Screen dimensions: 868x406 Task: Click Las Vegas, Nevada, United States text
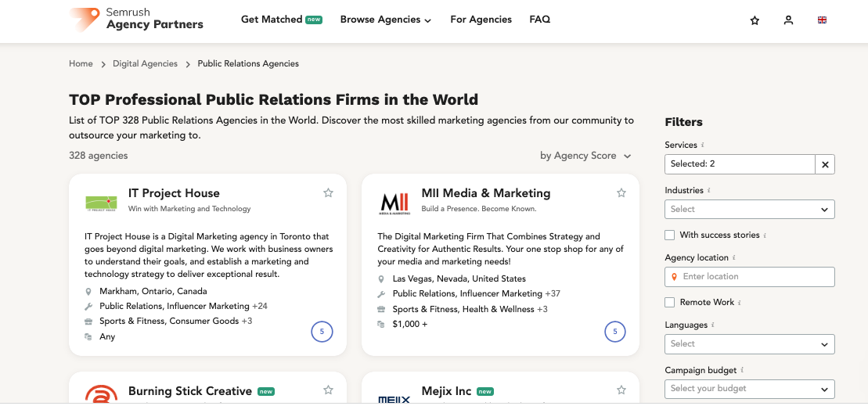coord(459,278)
